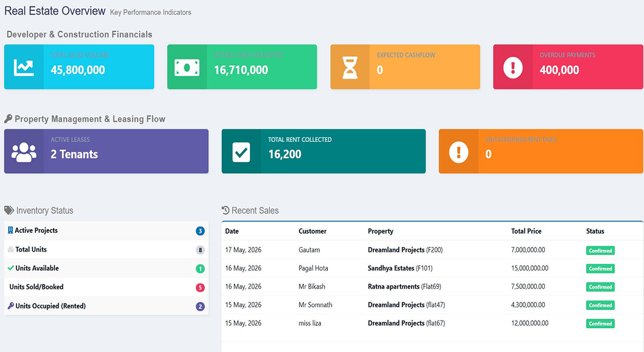Open the Total Units inventory row
Viewport: 644px width, 352px height.
coord(106,249)
